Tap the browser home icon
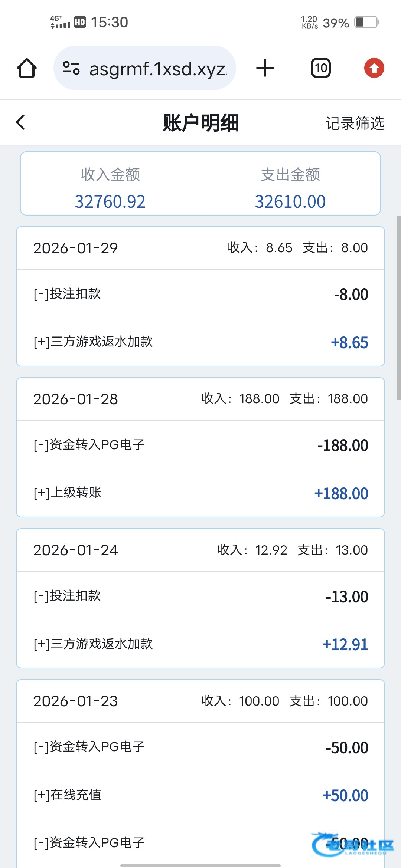This screenshot has width=401, height=868. point(27,68)
